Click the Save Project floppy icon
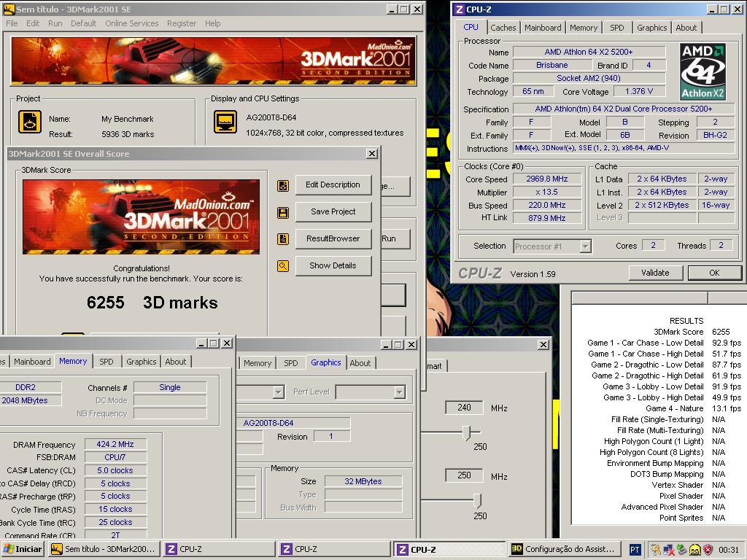This screenshot has width=747, height=560. coord(283,212)
